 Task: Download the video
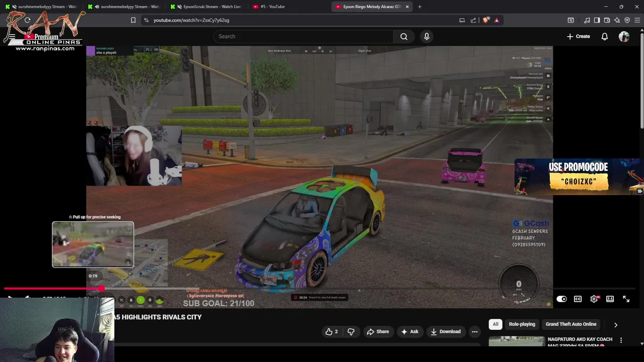coord(445,331)
